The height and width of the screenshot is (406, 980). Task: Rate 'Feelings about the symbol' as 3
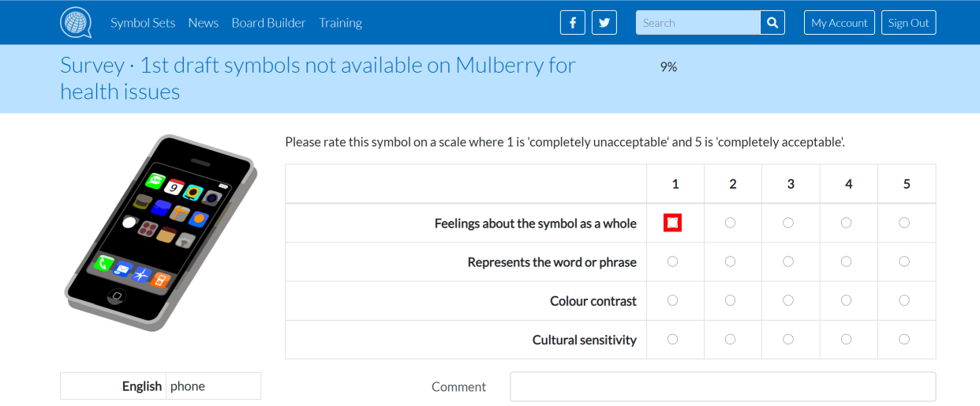pyautogui.click(x=788, y=223)
